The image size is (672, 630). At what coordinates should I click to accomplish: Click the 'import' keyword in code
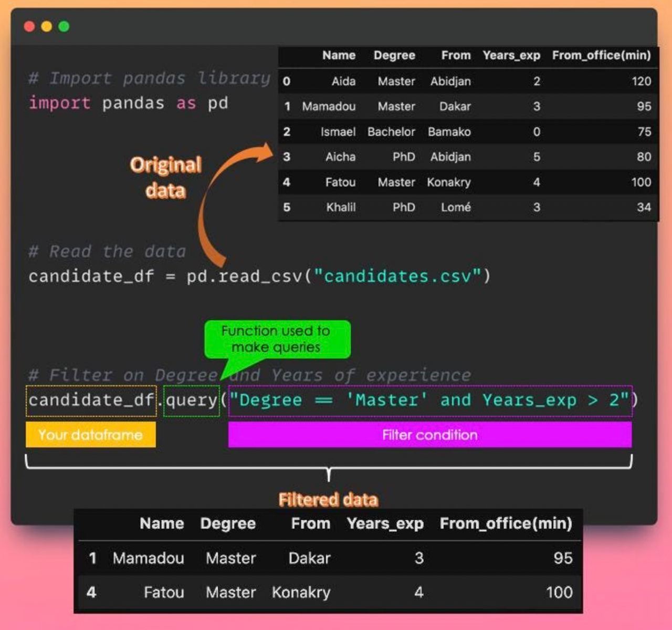coord(59,103)
